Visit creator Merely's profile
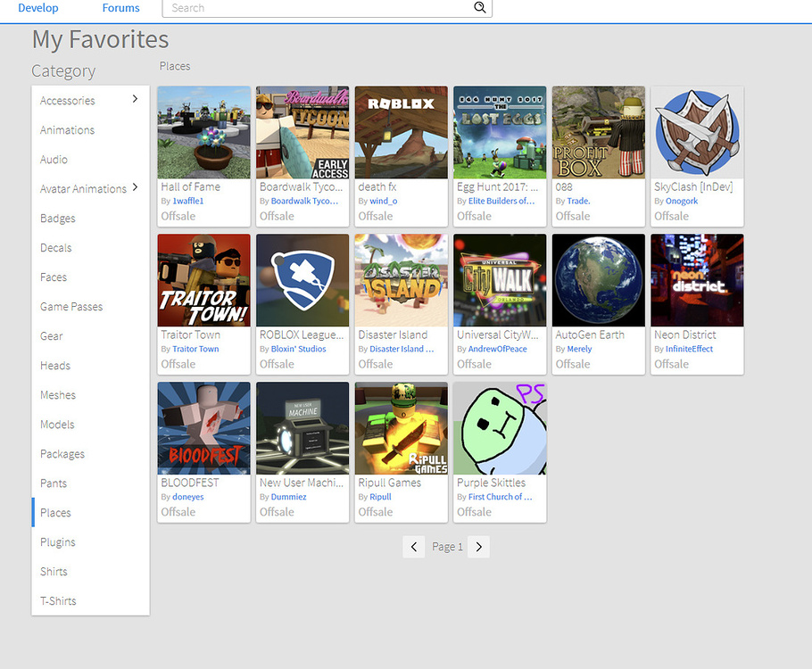The image size is (812, 669). tap(579, 349)
